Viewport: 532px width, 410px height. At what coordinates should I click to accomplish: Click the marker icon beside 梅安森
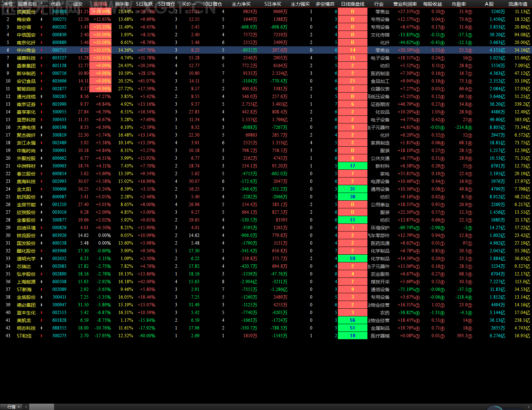pos(42,19)
